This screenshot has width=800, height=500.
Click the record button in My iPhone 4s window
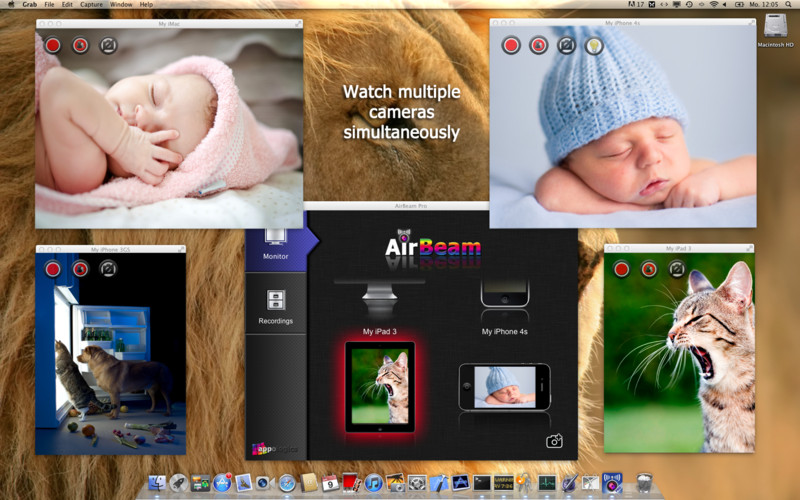(511, 45)
